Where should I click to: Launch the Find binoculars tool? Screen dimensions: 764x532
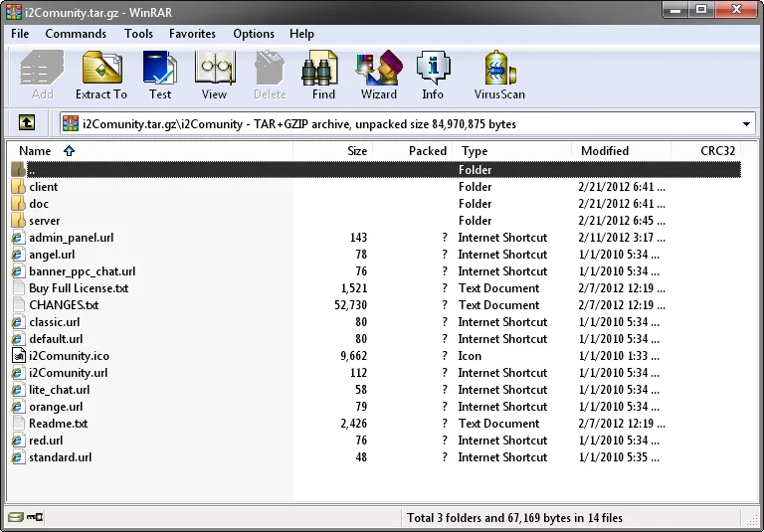323,76
